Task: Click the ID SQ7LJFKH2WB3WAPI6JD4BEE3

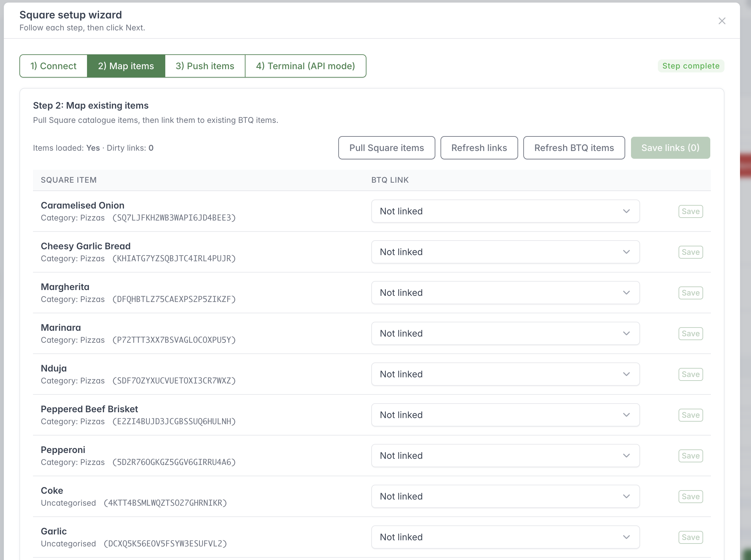Action: pyautogui.click(x=174, y=218)
